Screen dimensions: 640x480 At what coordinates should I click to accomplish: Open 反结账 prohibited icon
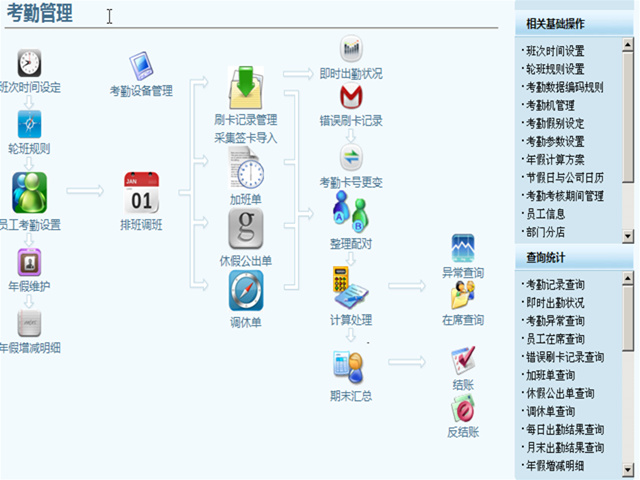pyautogui.click(x=463, y=408)
